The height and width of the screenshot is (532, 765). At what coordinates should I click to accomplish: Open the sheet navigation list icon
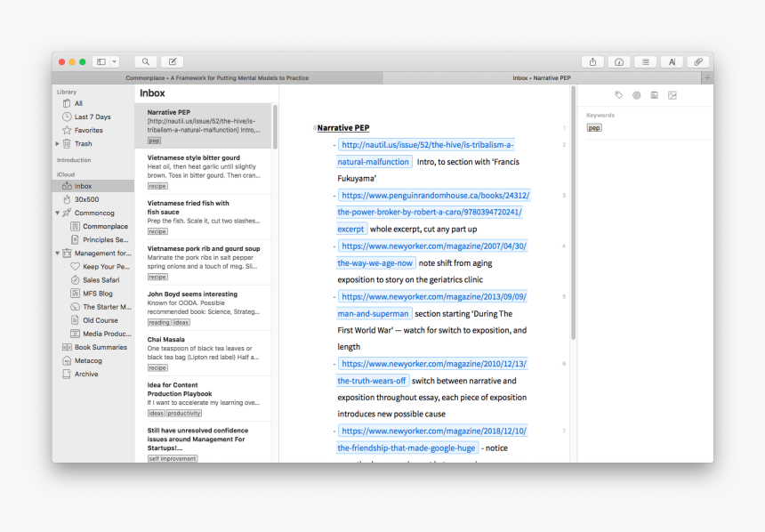pyautogui.click(x=646, y=62)
